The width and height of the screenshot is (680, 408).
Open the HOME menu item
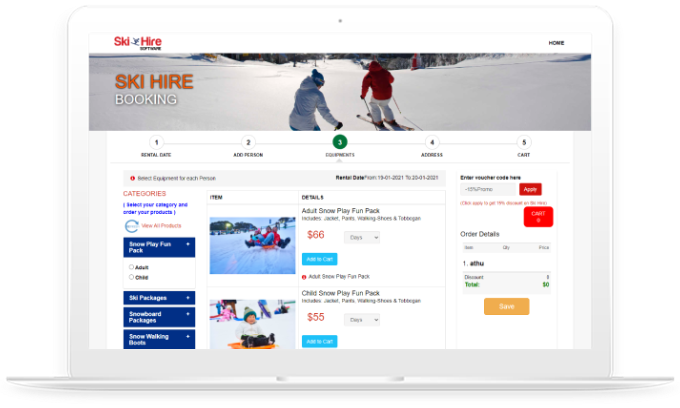[x=556, y=43]
